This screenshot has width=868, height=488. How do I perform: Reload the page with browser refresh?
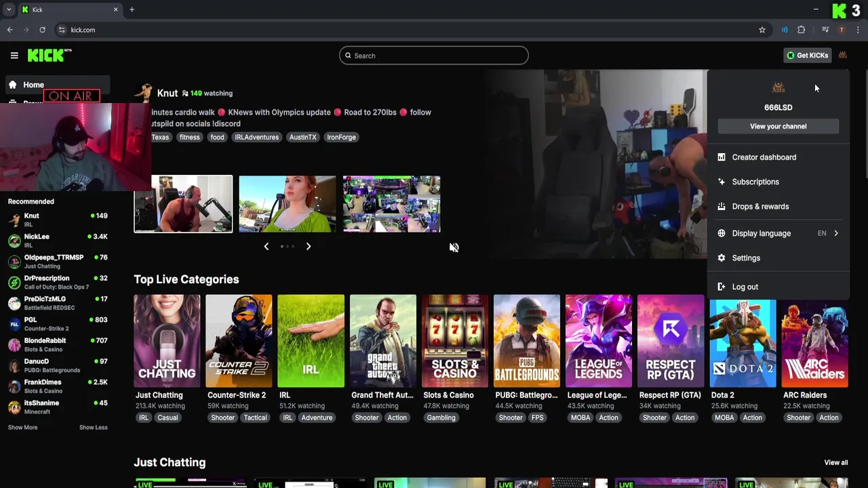click(42, 30)
